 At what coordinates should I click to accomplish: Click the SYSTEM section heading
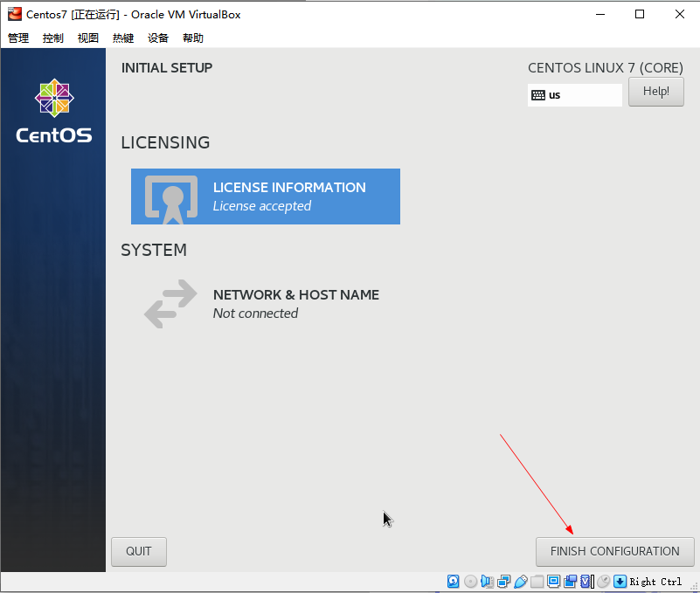coord(154,251)
